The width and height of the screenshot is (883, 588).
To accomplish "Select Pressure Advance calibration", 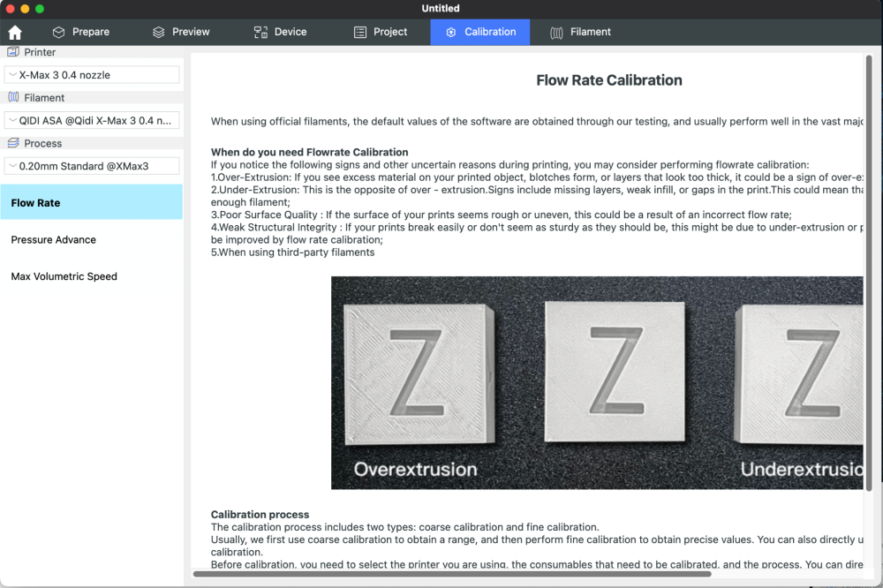I will click(91, 239).
